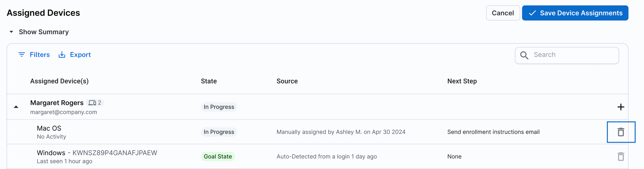Select the Windows device row name
The image size is (644, 169).
pos(51,153)
